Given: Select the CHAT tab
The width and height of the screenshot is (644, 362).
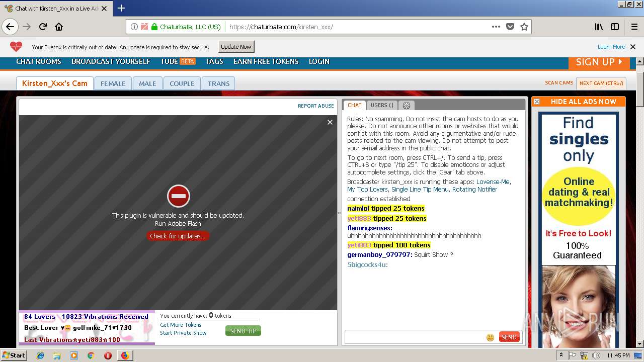Looking at the screenshot, I should click(355, 105).
